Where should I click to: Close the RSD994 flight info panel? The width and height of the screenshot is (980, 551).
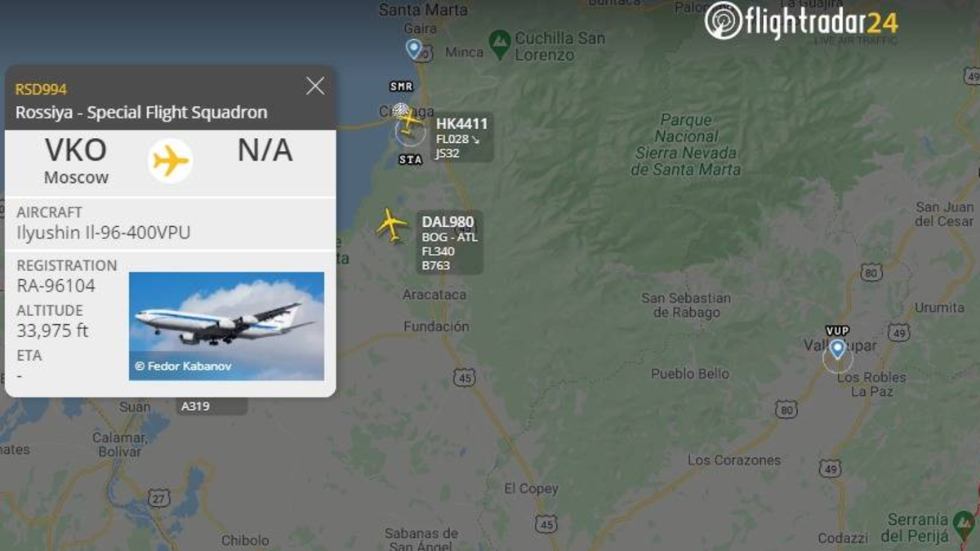[x=315, y=86]
